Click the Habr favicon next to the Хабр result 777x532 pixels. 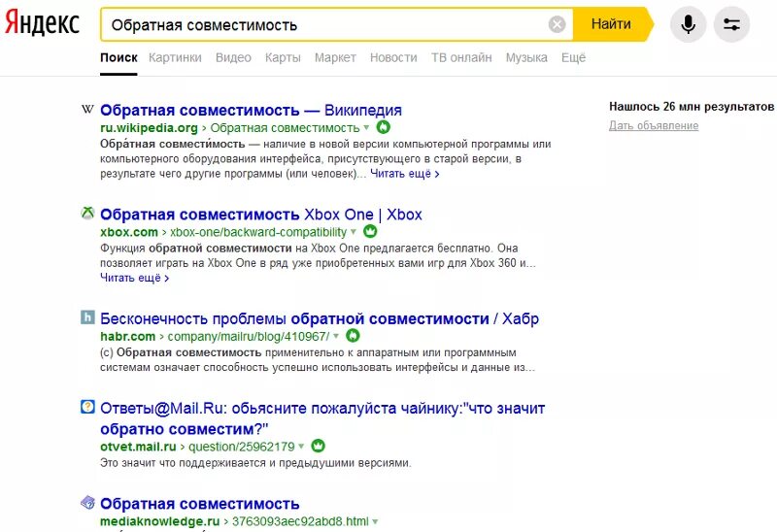[x=87, y=317]
